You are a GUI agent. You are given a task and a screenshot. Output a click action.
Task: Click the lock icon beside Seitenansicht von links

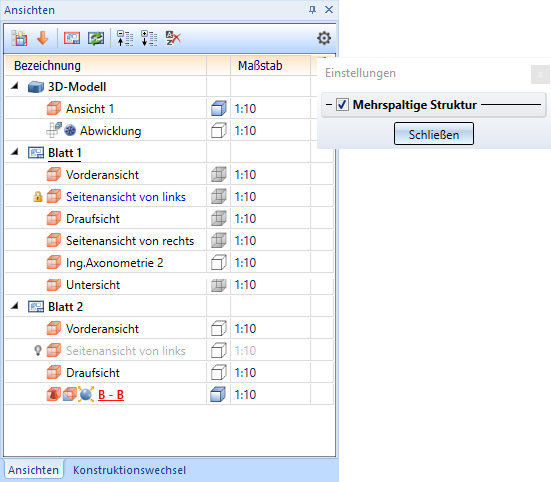38,197
